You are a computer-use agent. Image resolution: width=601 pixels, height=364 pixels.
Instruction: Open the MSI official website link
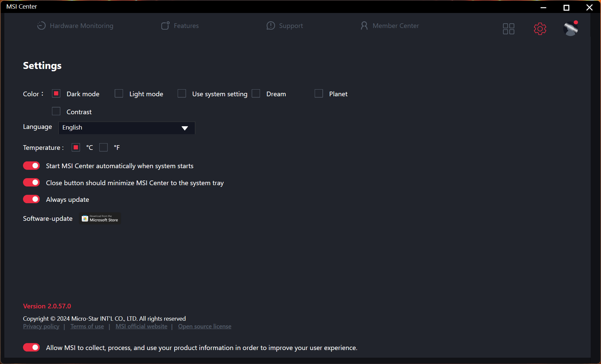tap(141, 326)
